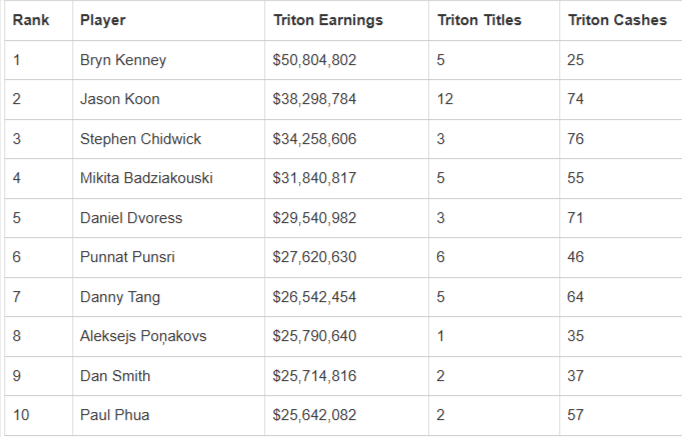Screen dimensions: 682x437
Task: Select the Triton Cashes column header
Action: pyautogui.click(x=617, y=20)
